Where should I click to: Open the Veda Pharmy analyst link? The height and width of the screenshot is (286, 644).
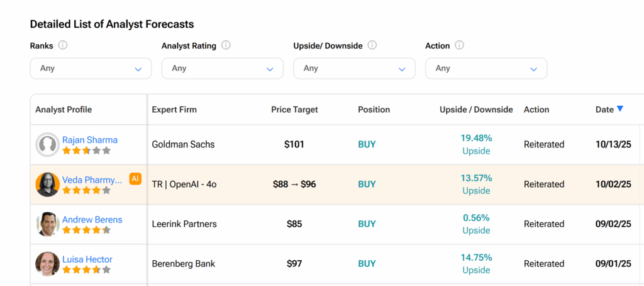(92, 180)
